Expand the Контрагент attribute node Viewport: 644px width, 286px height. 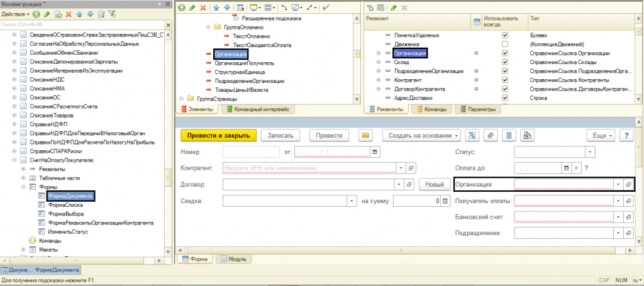(x=378, y=81)
